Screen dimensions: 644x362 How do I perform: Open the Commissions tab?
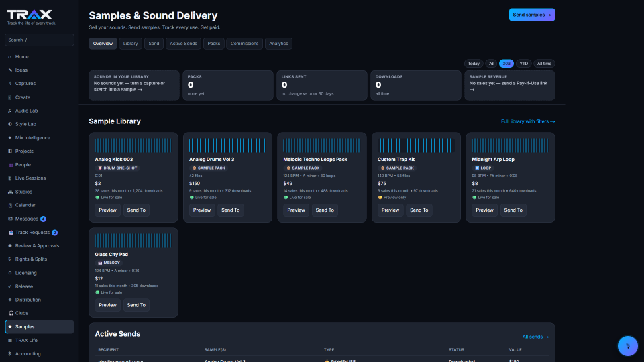(x=244, y=44)
